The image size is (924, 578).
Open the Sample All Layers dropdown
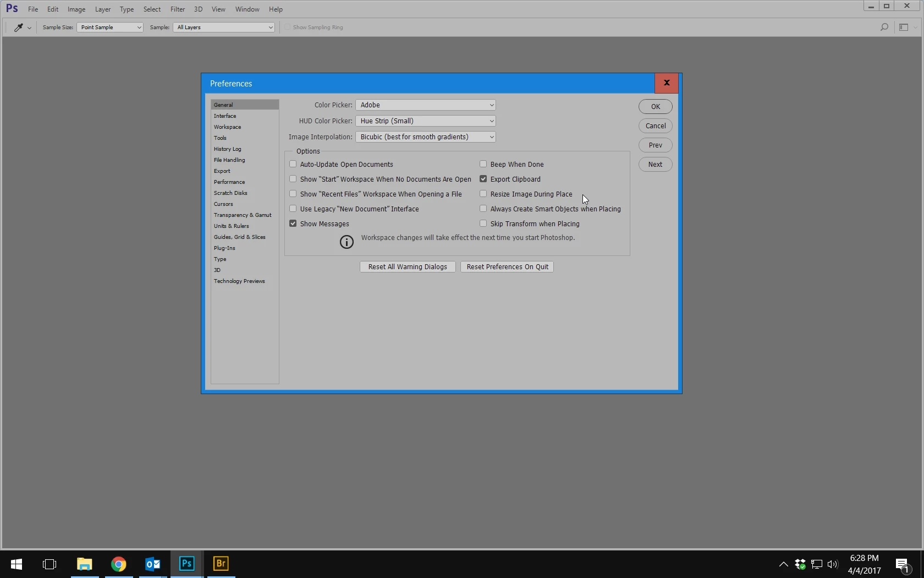(224, 27)
